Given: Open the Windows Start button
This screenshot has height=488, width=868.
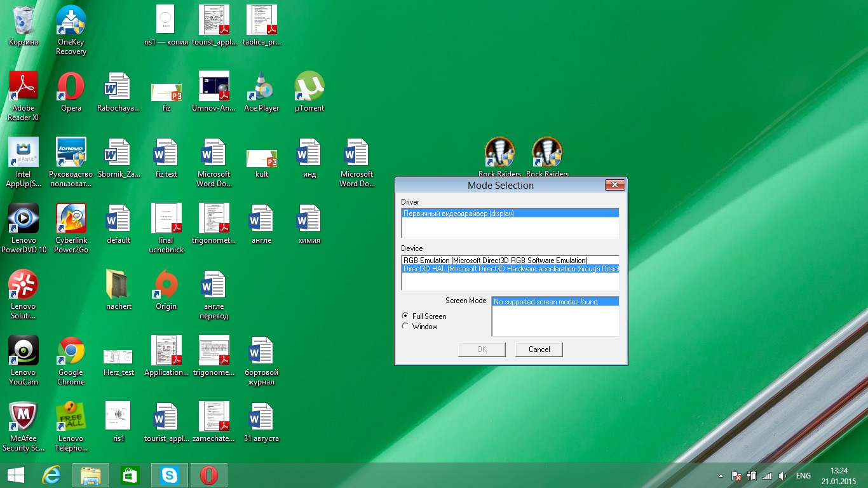Looking at the screenshot, I should [15, 475].
